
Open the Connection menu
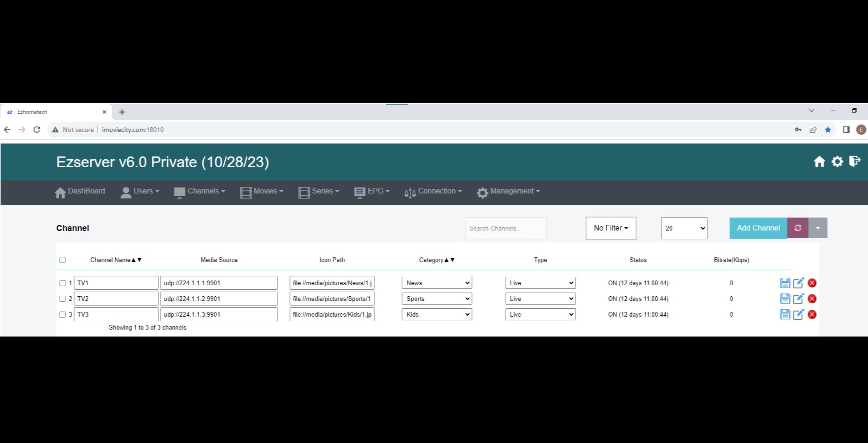[x=433, y=192]
